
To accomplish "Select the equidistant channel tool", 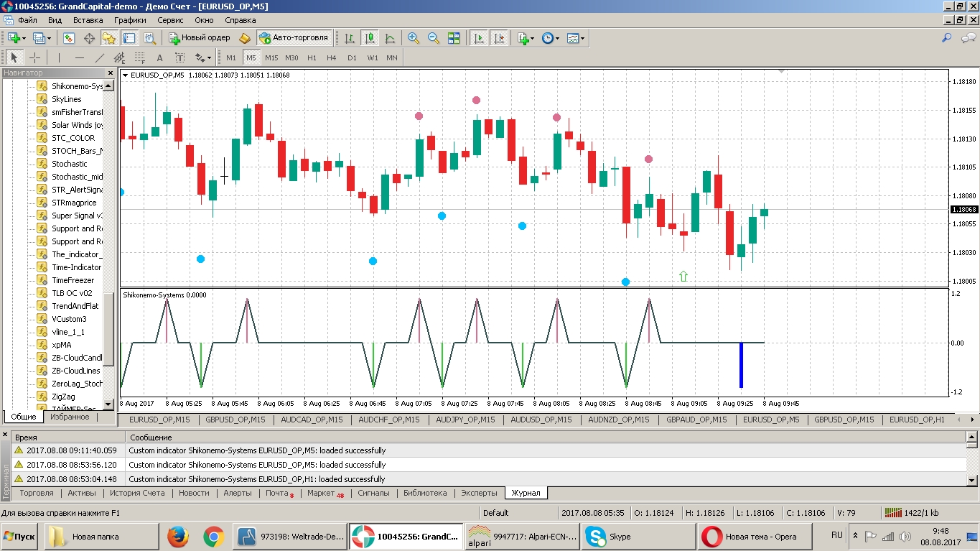I will pos(119,57).
